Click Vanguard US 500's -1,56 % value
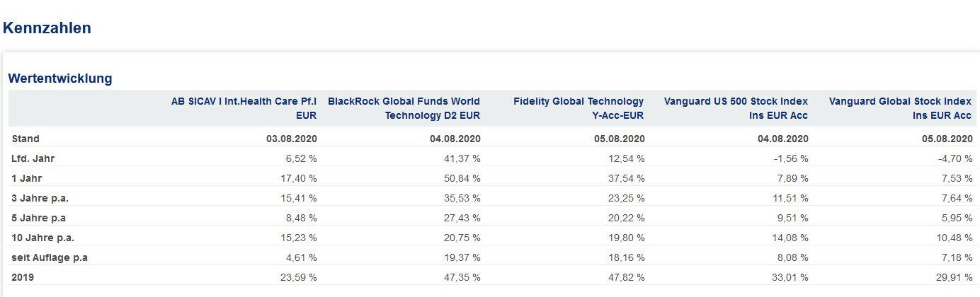Image resolution: width=980 pixels, height=297 pixels. coord(790,158)
